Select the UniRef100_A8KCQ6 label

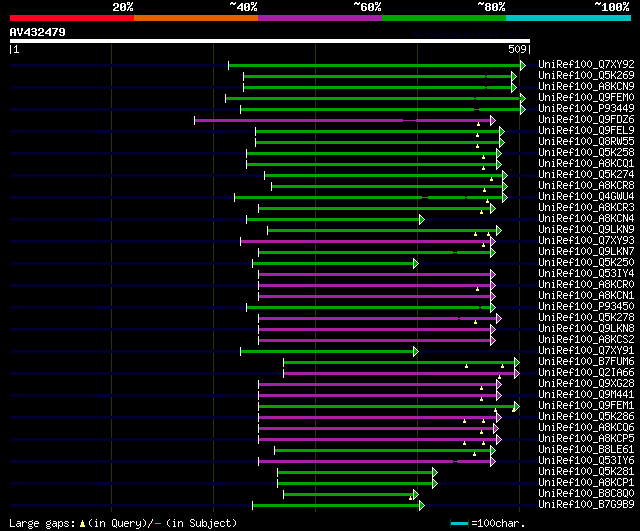586,428
